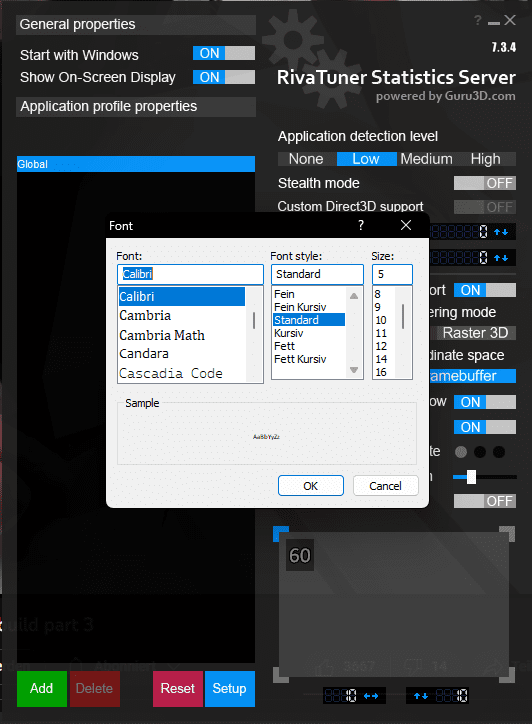Select Framebuffer coordinate space option

[473, 376]
